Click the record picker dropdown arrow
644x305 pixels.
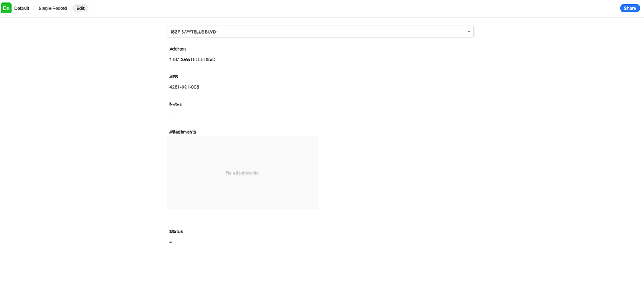(469, 32)
